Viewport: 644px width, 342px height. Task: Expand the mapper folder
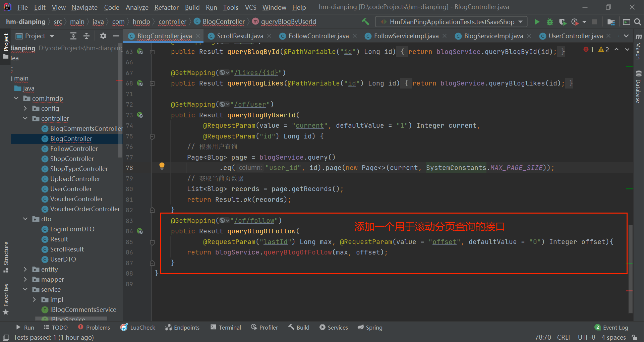coord(25,279)
